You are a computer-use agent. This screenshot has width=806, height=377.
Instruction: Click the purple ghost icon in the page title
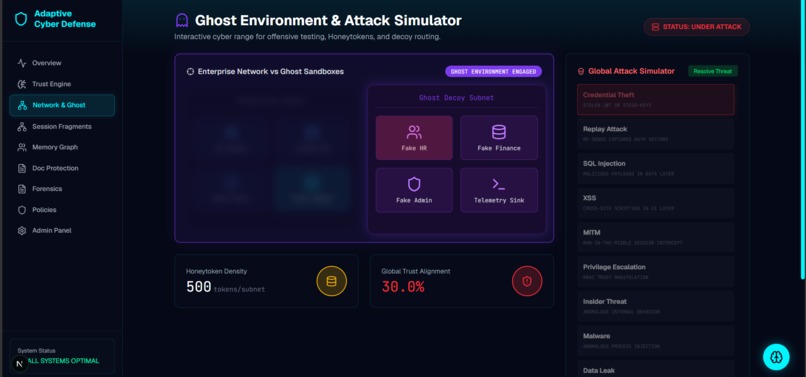[181, 21]
